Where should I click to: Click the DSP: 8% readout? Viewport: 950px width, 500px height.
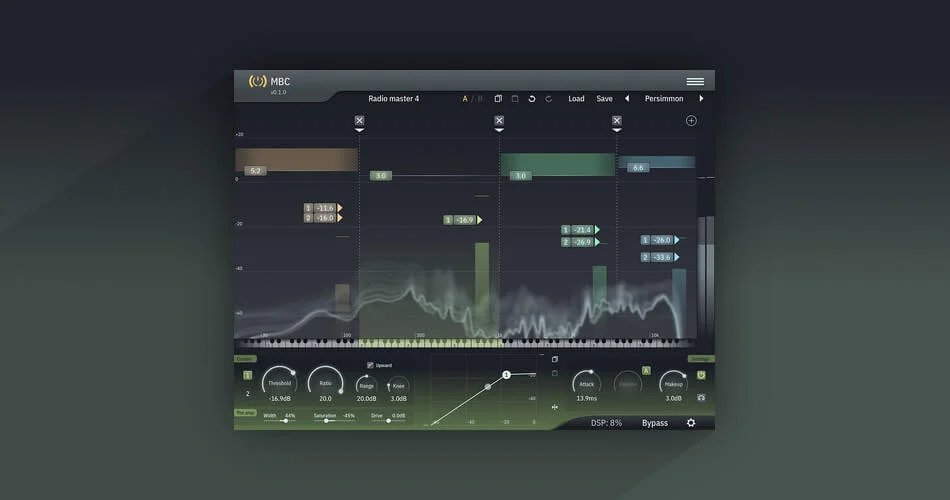point(606,423)
